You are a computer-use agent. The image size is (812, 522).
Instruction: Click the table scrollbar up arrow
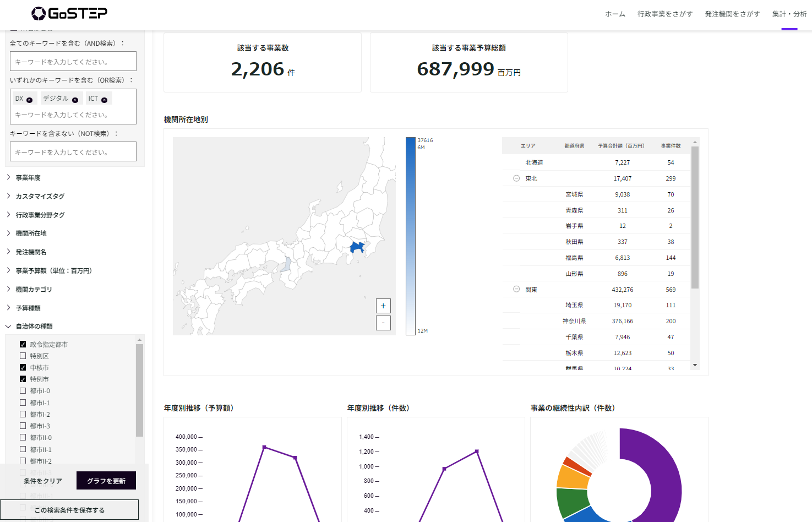coord(695,142)
